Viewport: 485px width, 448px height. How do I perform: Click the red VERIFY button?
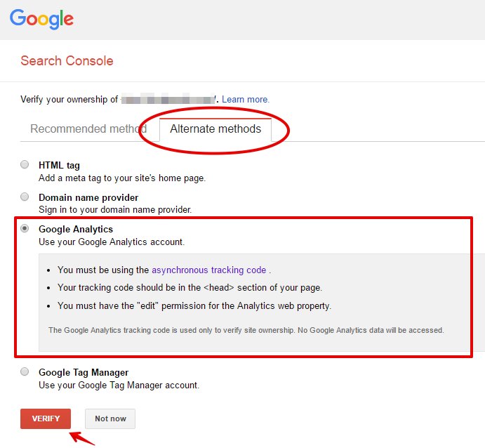point(46,419)
